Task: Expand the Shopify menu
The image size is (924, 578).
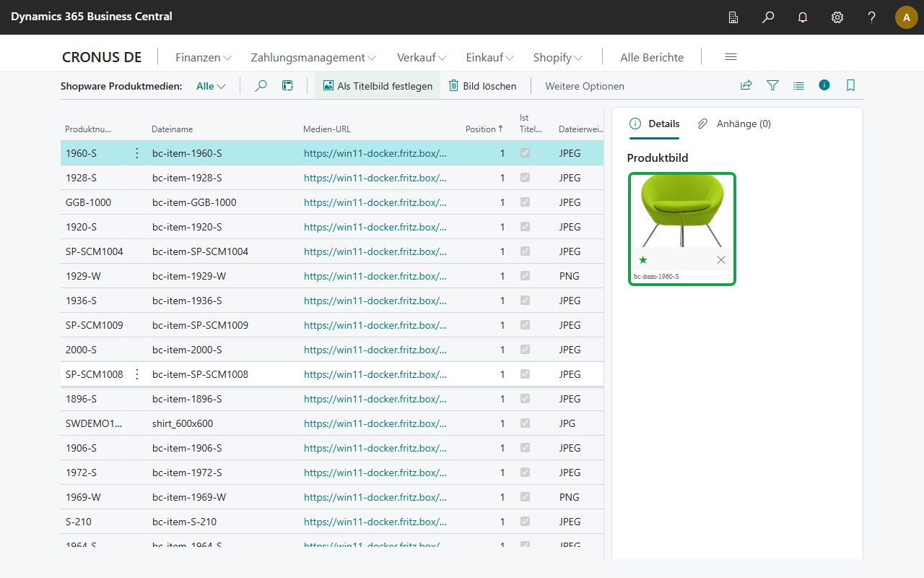Action: [x=558, y=57]
